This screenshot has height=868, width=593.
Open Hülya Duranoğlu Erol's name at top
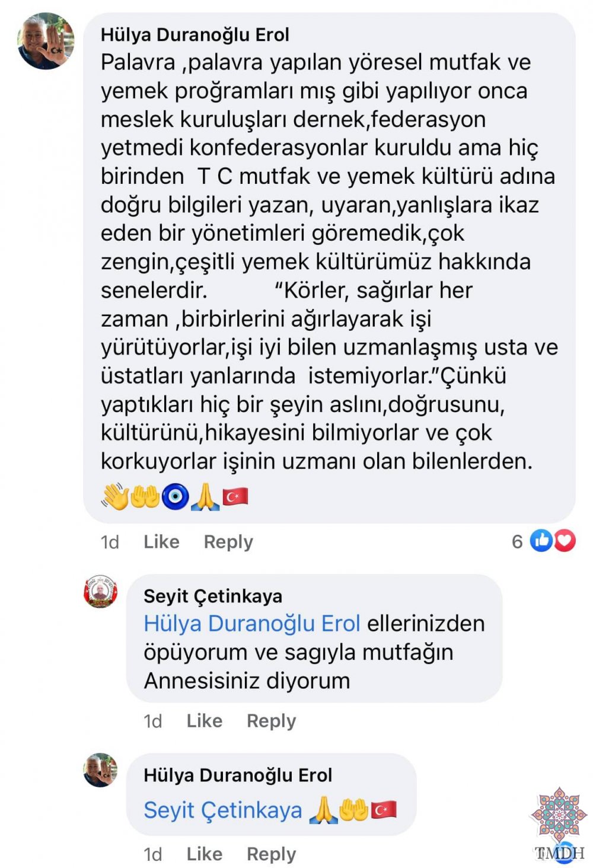click(x=195, y=34)
